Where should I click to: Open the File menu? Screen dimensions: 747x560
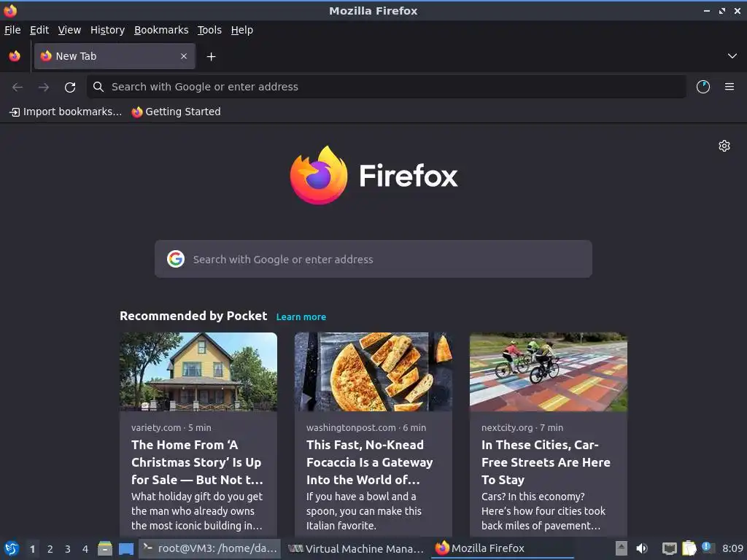[12, 30]
